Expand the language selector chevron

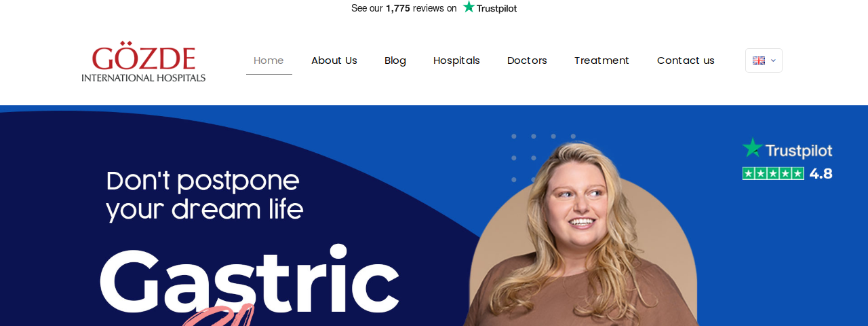[x=773, y=60]
